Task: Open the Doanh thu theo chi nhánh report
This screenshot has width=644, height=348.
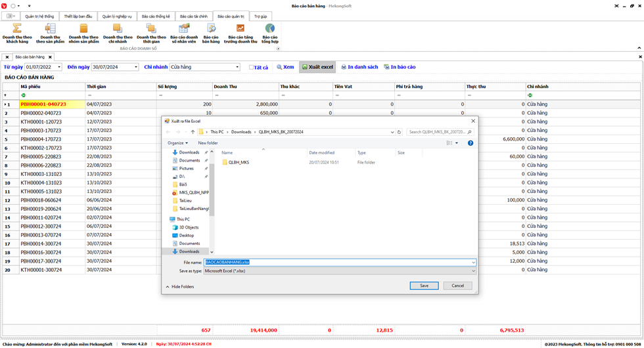Action: [118, 33]
